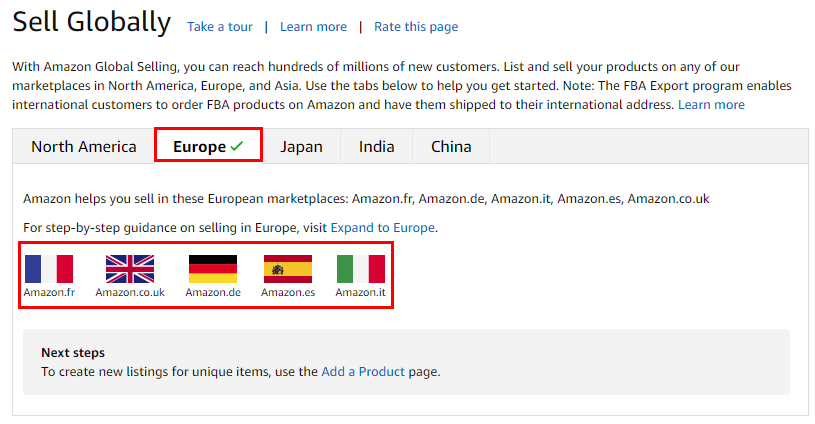815x424 pixels.
Task: Select the Europe tab
Action: pyautogui.click(x=208, y=147)
